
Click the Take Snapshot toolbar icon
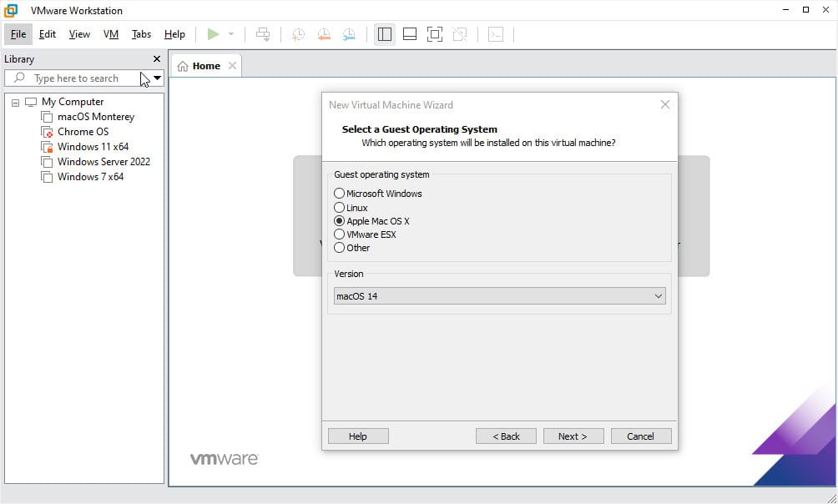coord(298,34)
